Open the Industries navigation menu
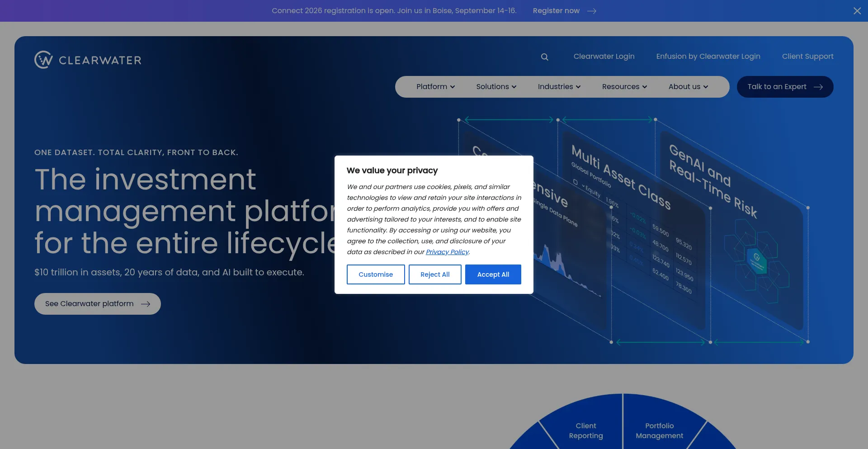The image size is (868, 449). [x=559, y=87]
